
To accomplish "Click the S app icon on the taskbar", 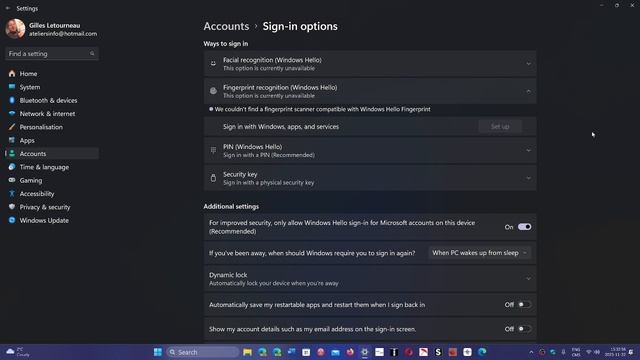I will (438, 352).
